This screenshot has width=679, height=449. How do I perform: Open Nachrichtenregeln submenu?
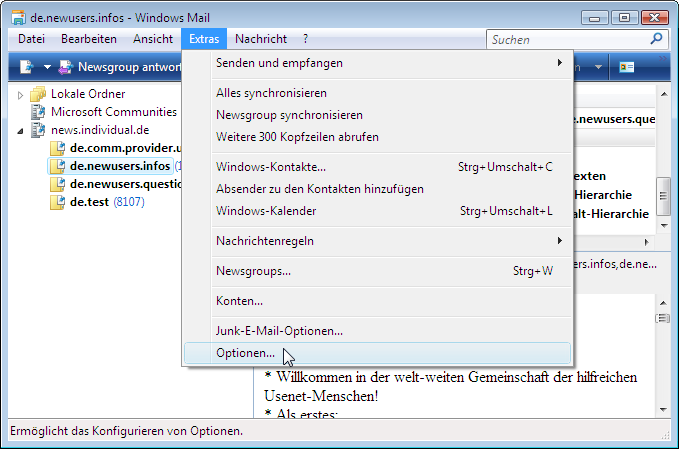(378, 241)
